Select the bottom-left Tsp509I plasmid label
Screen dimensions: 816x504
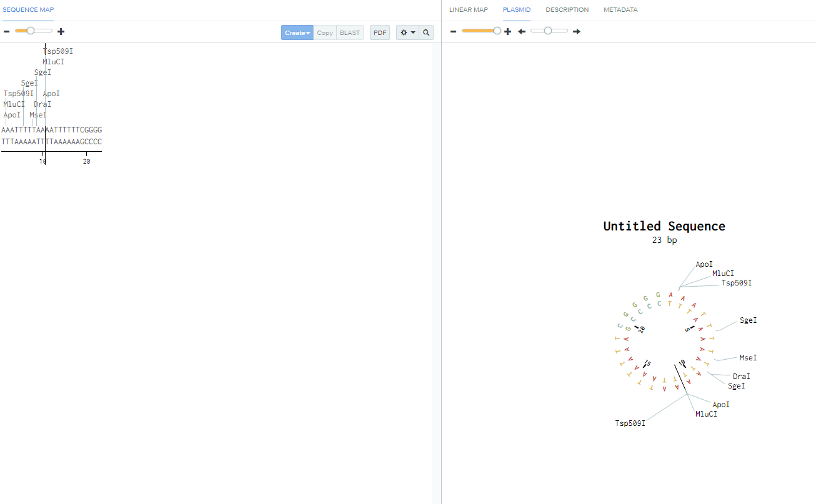coord(630,423)
